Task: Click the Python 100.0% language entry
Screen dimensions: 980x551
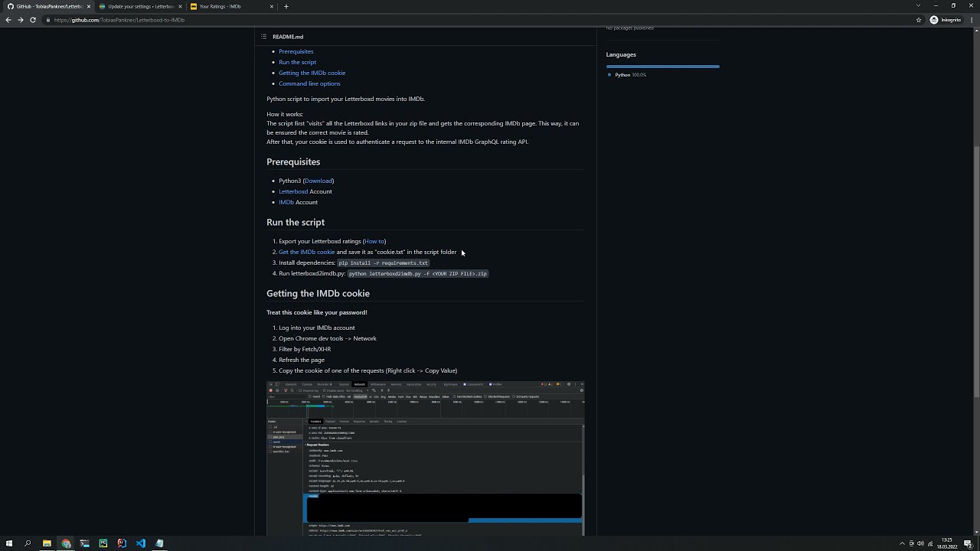Action: click(628, 75)
